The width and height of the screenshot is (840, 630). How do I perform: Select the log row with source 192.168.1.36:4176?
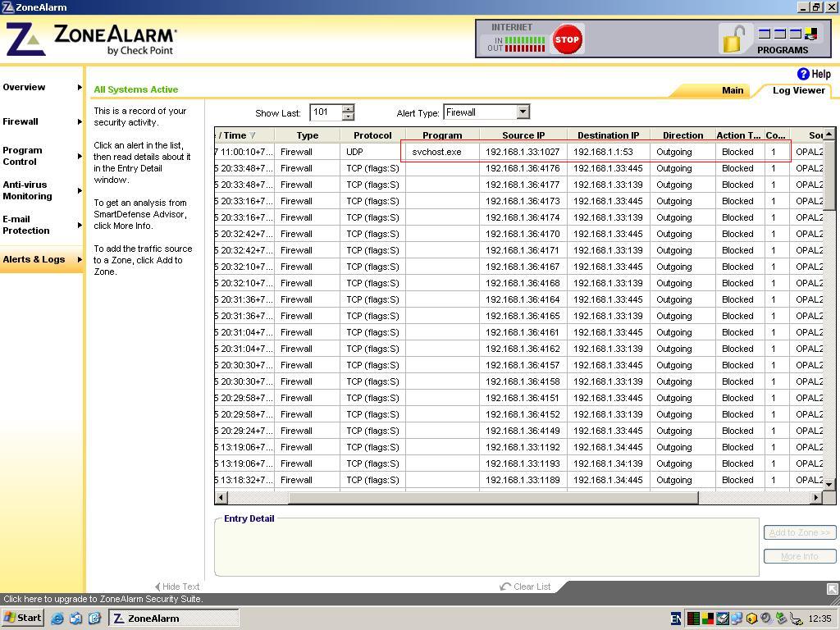point(518,168)
